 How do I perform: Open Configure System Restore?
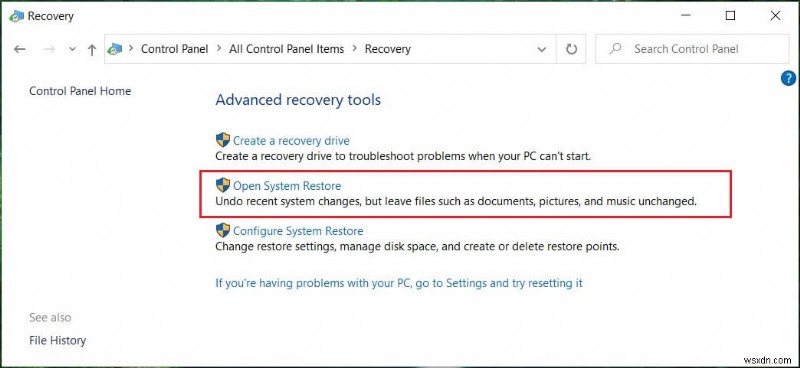click(x=298, y=231)
